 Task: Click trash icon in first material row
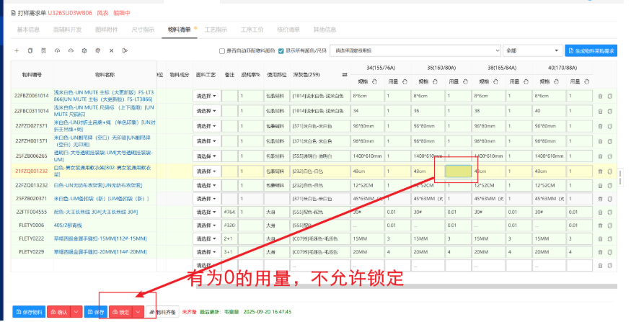(x=600, y=96)
